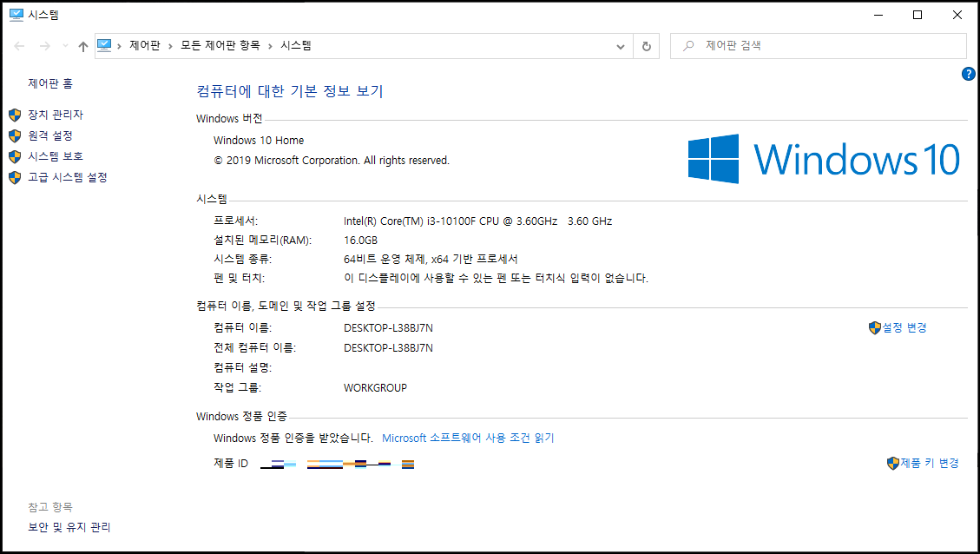Open 보안 및 유지 관리 link
This screenshot has height=554, width=980.
[69, 527]
